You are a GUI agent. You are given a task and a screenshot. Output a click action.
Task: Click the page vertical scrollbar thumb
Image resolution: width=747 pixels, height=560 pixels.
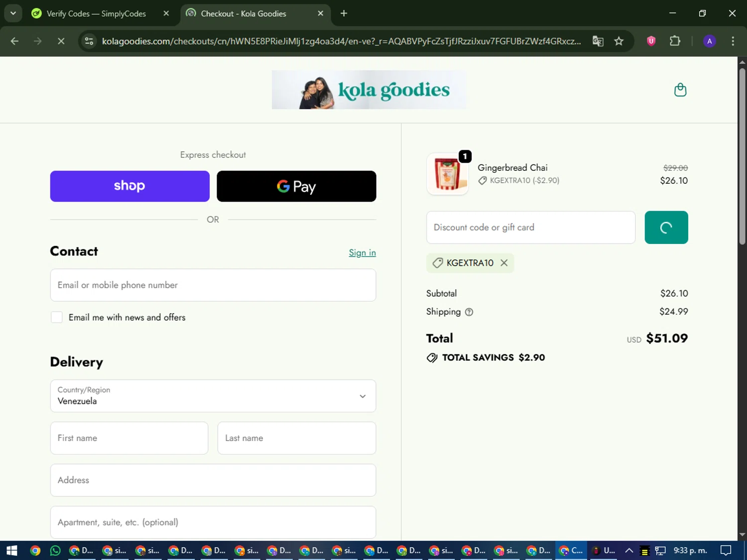pyautogui.click(x=742, y=157)
